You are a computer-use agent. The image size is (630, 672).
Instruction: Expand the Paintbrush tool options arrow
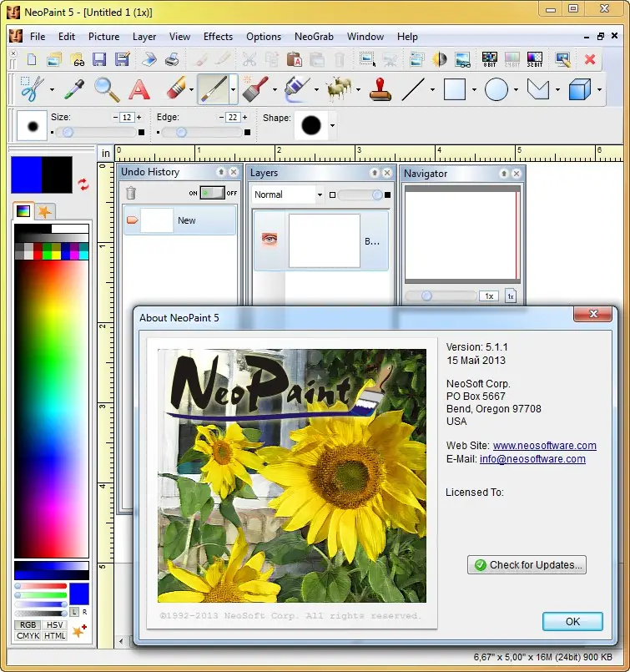click(233, 89)
